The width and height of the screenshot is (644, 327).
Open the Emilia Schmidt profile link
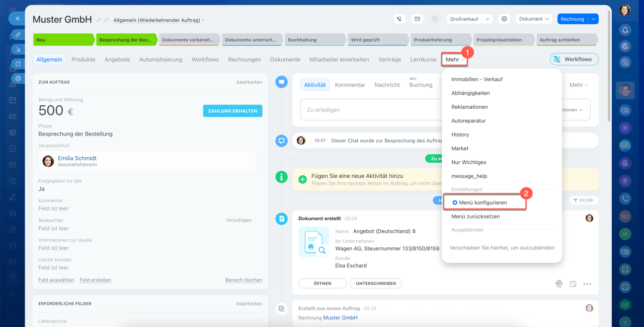click(77, 158)
